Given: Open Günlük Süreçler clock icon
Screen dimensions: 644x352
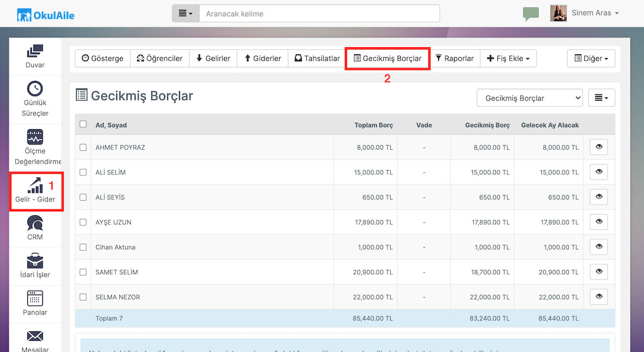Looking at the screenshot, I should pyautogui.click(x=35, y=89).
